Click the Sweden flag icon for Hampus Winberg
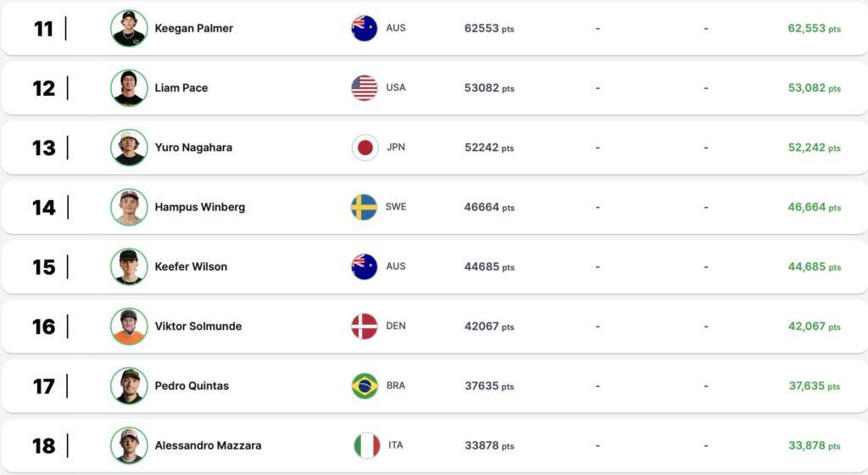Image resolution: width=868 pixels, height=475 pixels. coord(364,207)
